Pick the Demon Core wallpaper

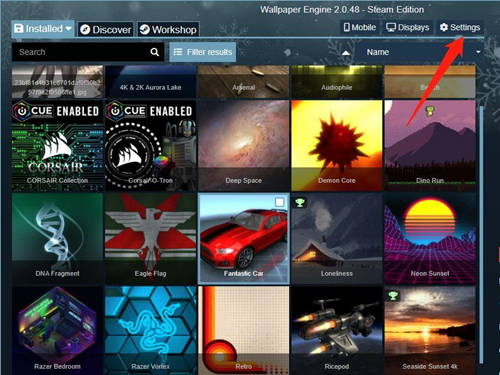(337, 146)
